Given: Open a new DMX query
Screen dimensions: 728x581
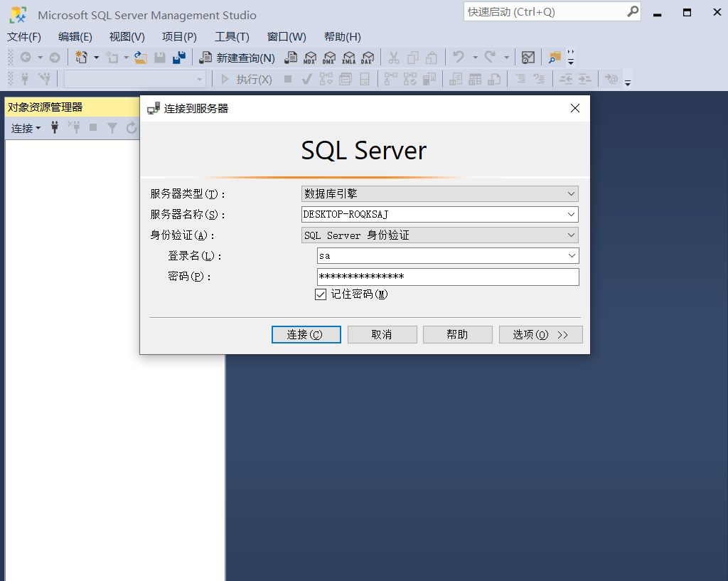Looking at the screenshot, I should 329,58.
